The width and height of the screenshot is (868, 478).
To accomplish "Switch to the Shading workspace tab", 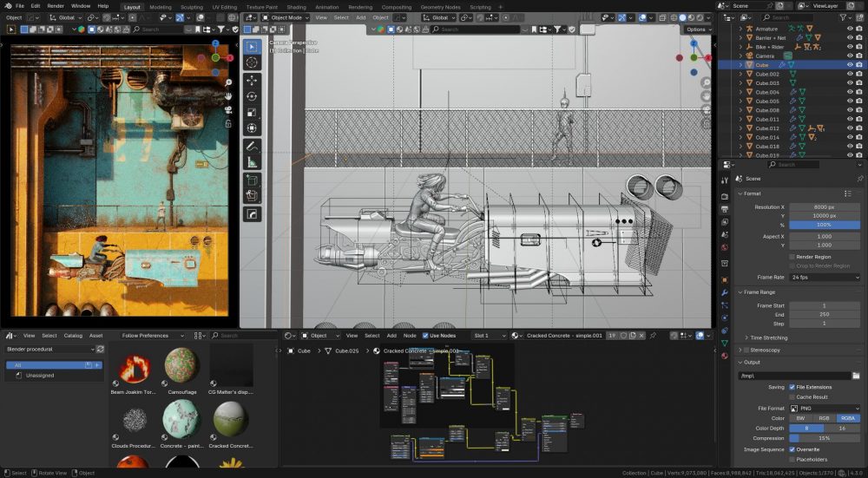I will coord(296,7).
